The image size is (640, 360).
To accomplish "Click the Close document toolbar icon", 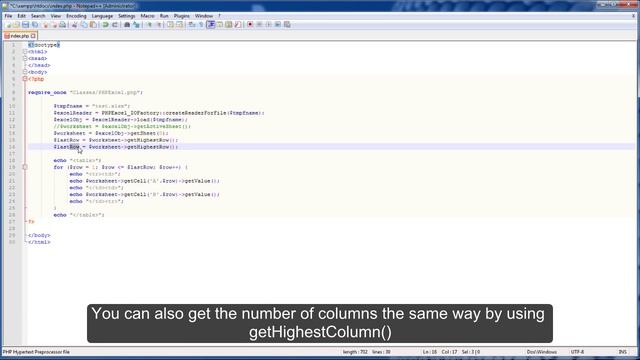I will 45,24.
